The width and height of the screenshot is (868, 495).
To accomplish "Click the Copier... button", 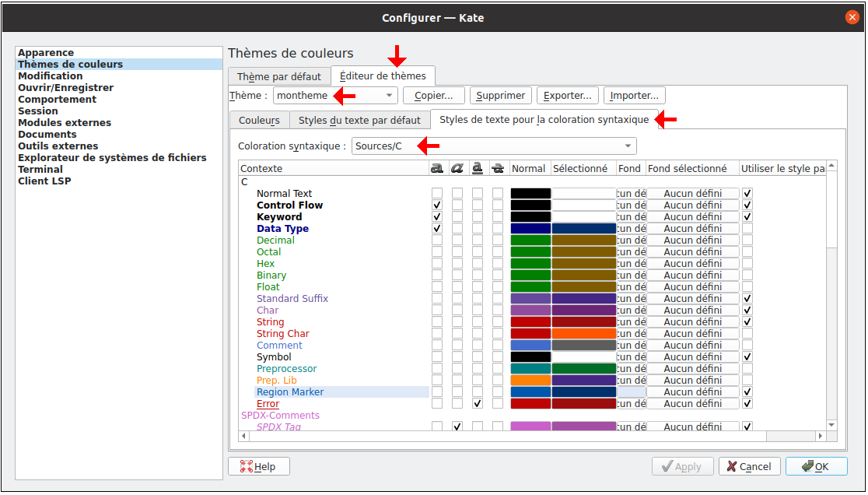I will tap(433, 95).
